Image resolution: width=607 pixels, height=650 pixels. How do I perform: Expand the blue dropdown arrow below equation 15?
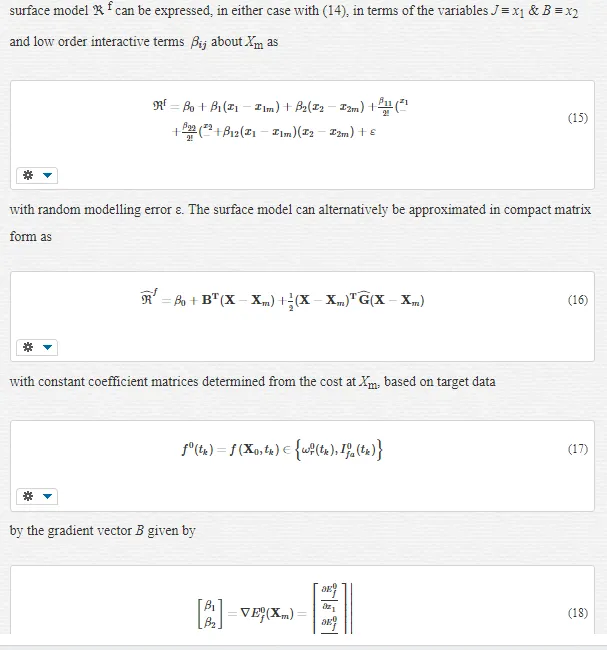pos(48,175)
